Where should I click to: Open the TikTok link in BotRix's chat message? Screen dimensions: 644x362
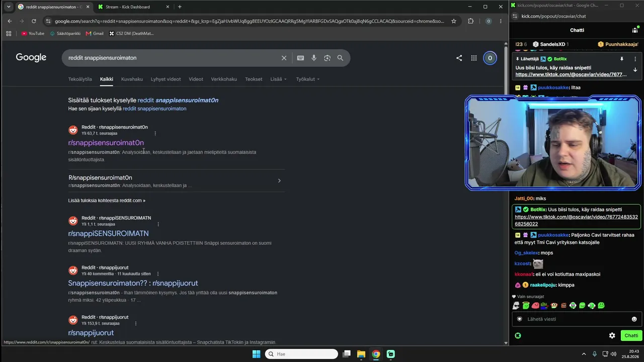click(x=576, y=220)
